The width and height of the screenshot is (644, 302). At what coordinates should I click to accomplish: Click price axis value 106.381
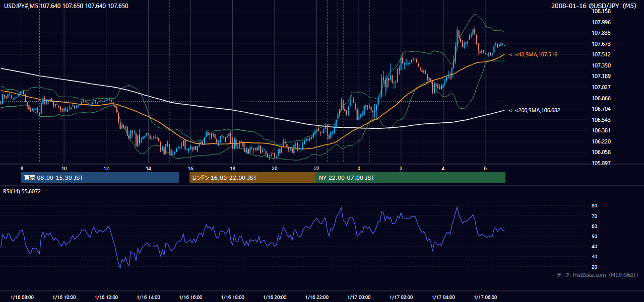tap(601, 131)
